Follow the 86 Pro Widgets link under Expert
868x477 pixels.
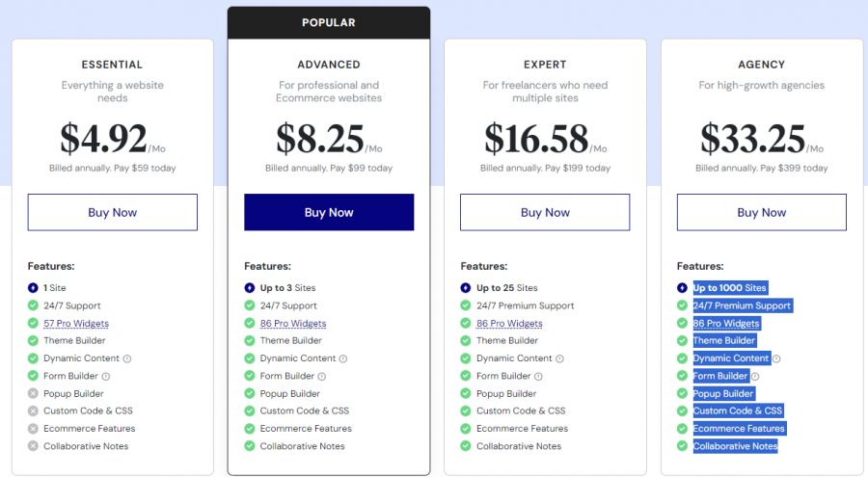[509, 324]
